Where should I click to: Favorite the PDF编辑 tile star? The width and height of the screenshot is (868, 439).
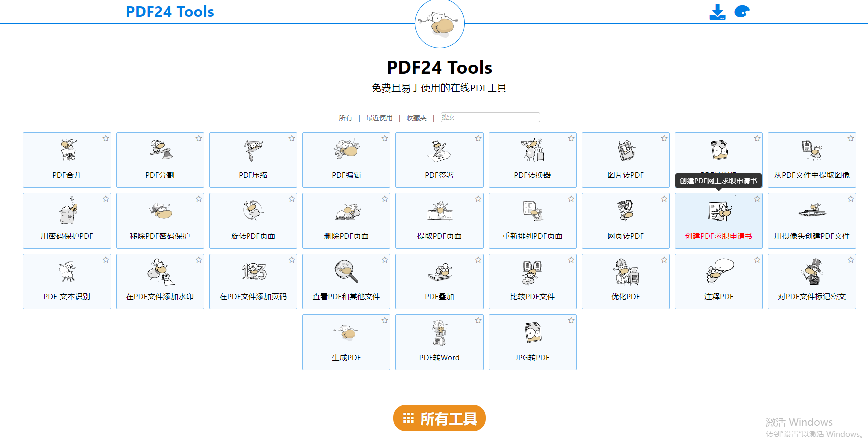[385, 138]
